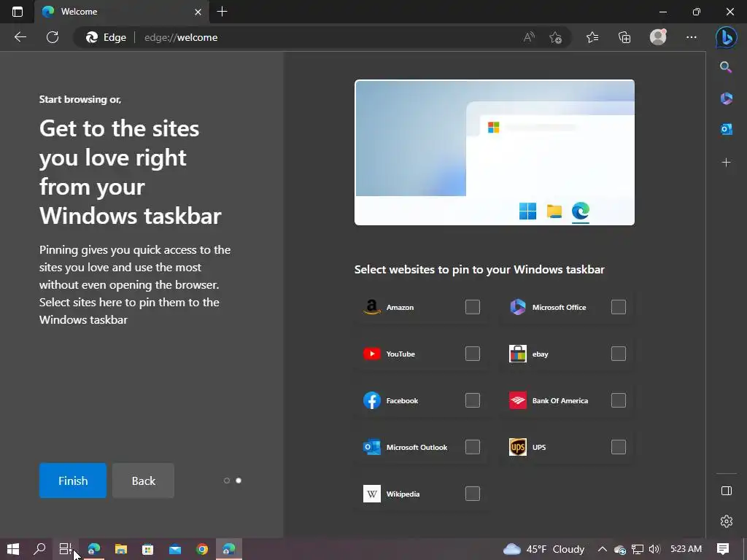The image size is (747, 560).
Task: Open the Collections icon
Action: point(624,37)
